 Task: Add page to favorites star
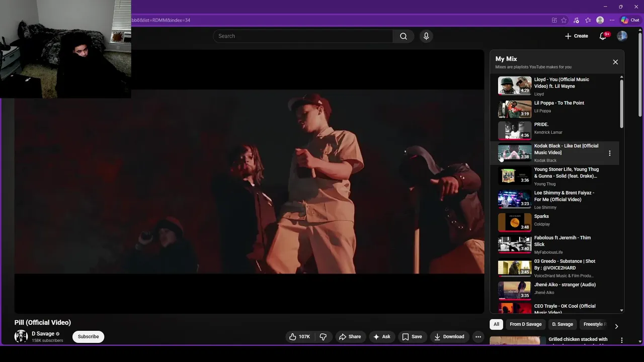point(564,20)
